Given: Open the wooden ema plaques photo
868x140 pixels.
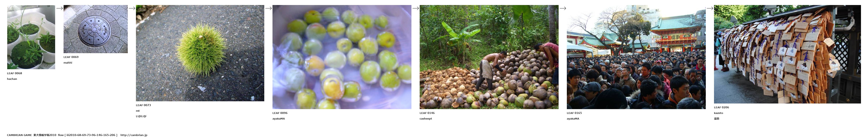Looking at the screenshot, I should 787,54.
